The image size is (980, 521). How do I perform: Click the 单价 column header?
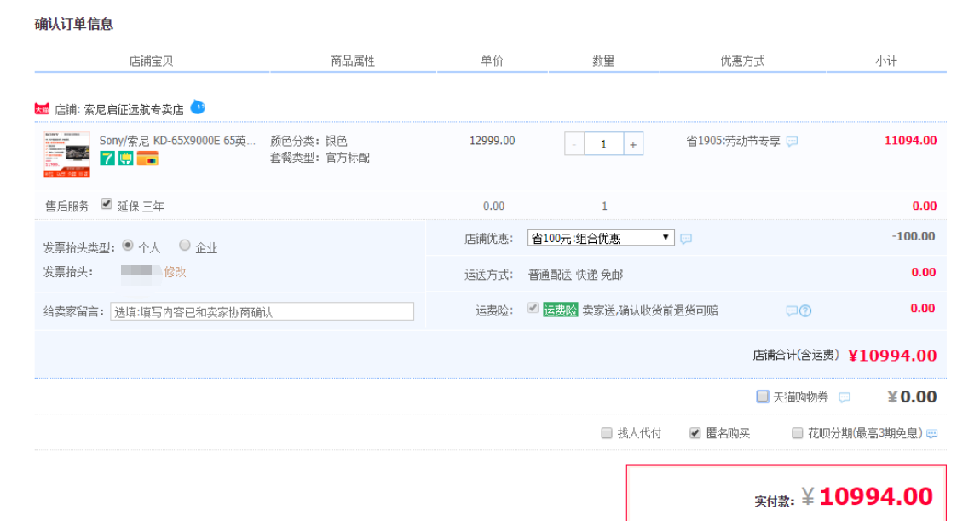pos(492,61)
